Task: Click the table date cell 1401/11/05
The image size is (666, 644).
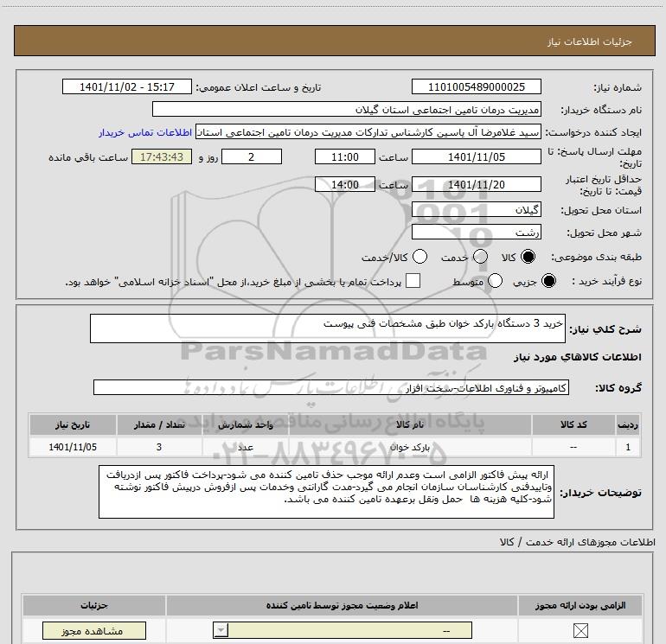Action: (73, 447)
